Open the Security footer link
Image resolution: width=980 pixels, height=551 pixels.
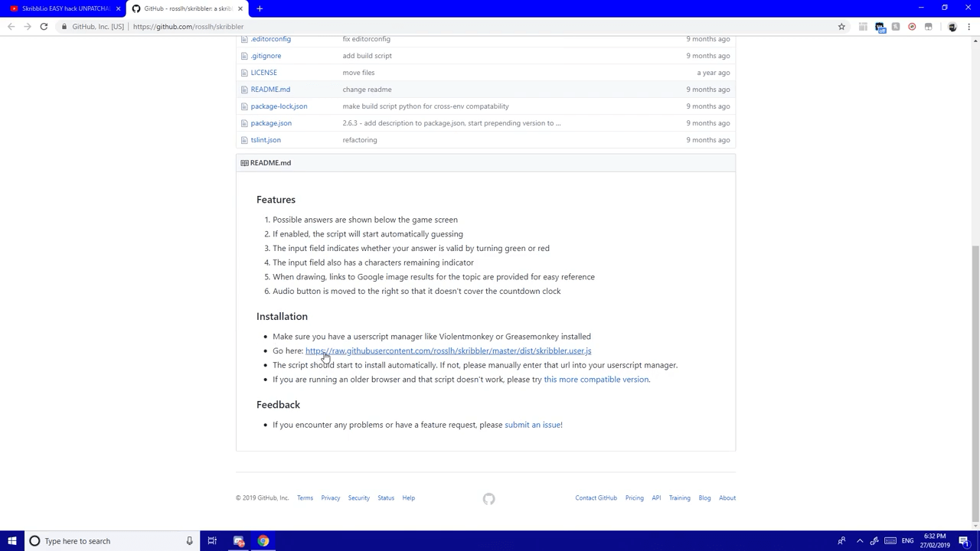(x=358, y=498)
